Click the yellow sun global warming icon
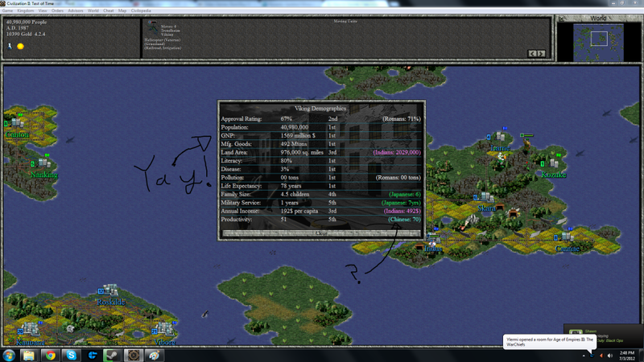The width and height of the screenshot is (644, 362). click(20, 47)
